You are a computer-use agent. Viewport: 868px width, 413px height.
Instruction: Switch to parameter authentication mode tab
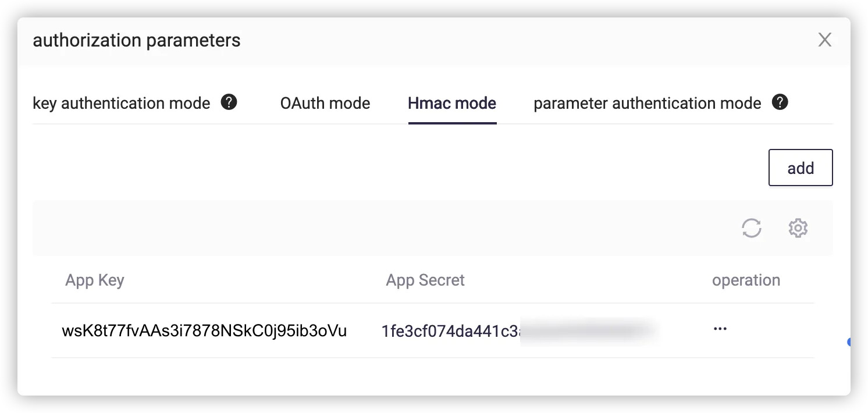647,104
